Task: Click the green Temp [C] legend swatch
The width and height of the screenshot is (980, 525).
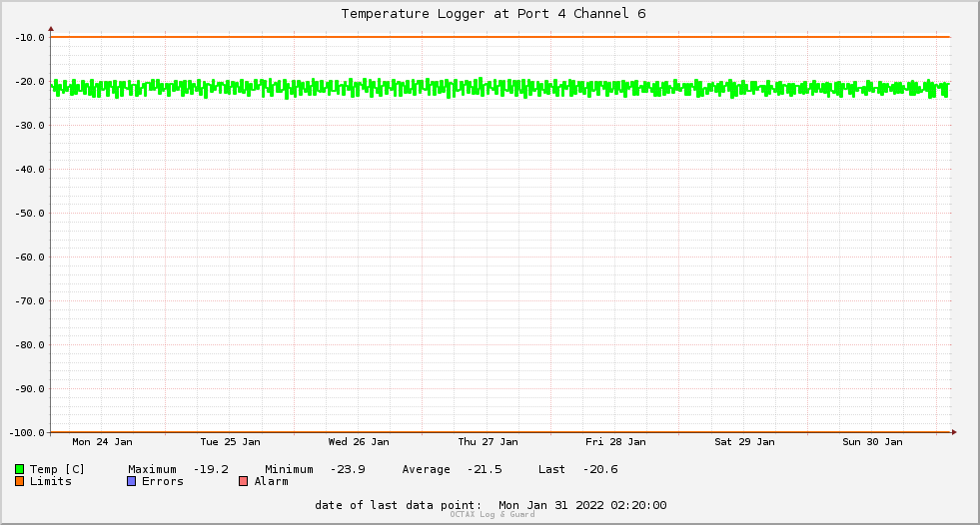Action: [x=19, y=469]
